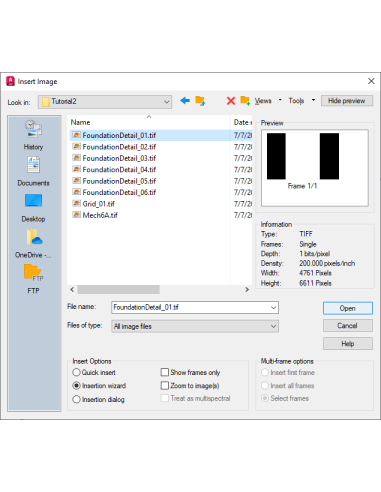Select Mech6A.tif file name
Viewport: 381px width, 492px height.
[x=100, y=215]
